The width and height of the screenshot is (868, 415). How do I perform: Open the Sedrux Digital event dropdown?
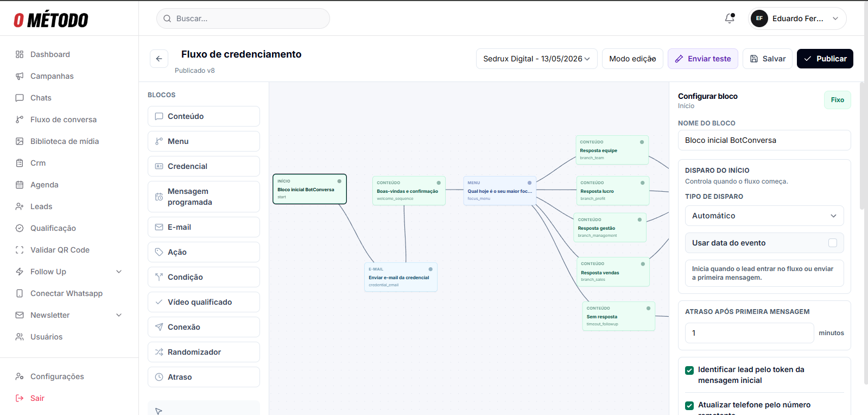point(537,59)
